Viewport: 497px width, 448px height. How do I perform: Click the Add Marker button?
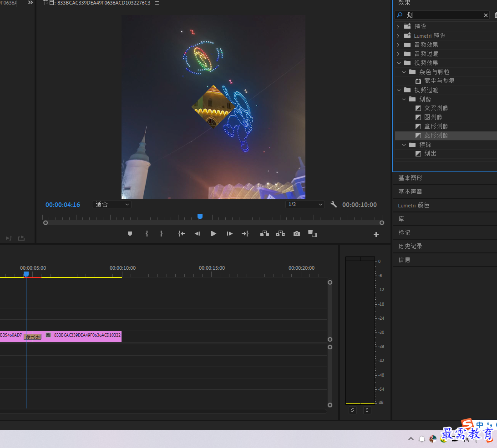click(x=130, y=234)
